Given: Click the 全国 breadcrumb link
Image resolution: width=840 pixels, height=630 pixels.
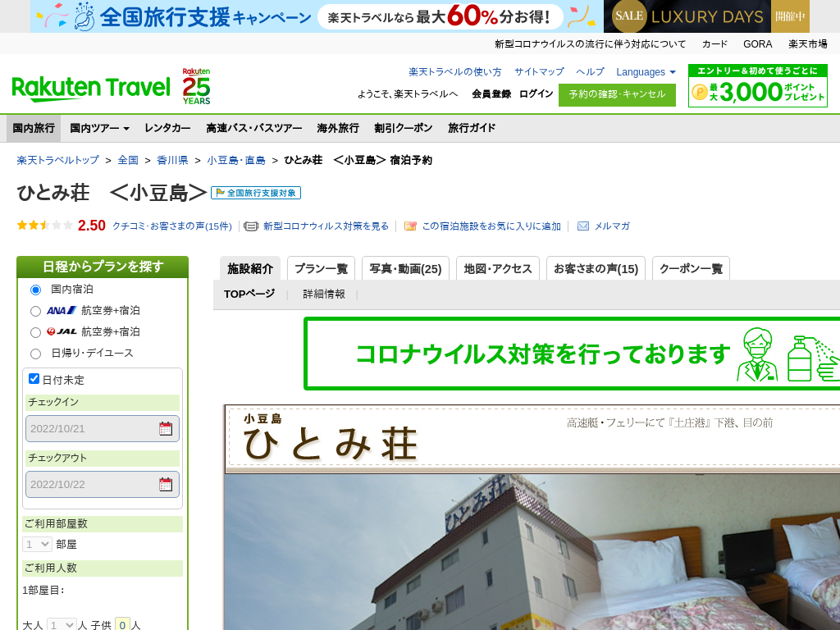Looking at the screenshot, I should (128, 160).
